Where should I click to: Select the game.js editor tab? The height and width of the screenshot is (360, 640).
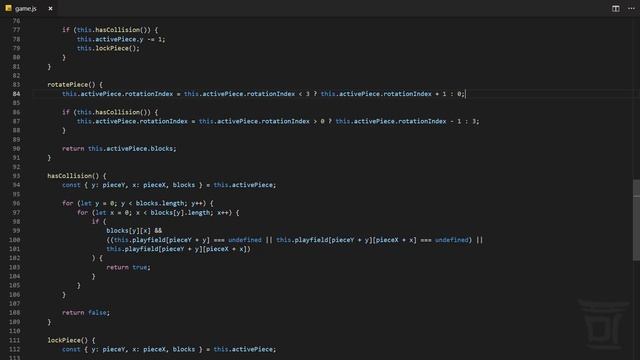(29, 8)
